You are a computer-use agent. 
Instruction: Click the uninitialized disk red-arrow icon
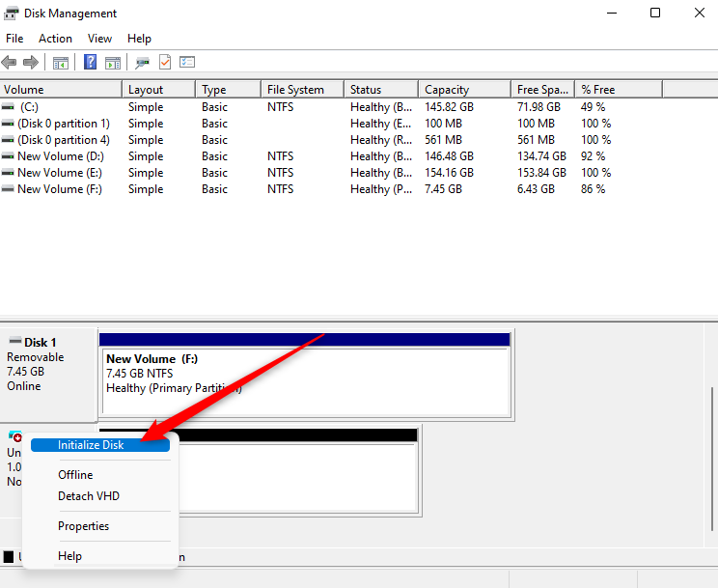click(15, 435)
